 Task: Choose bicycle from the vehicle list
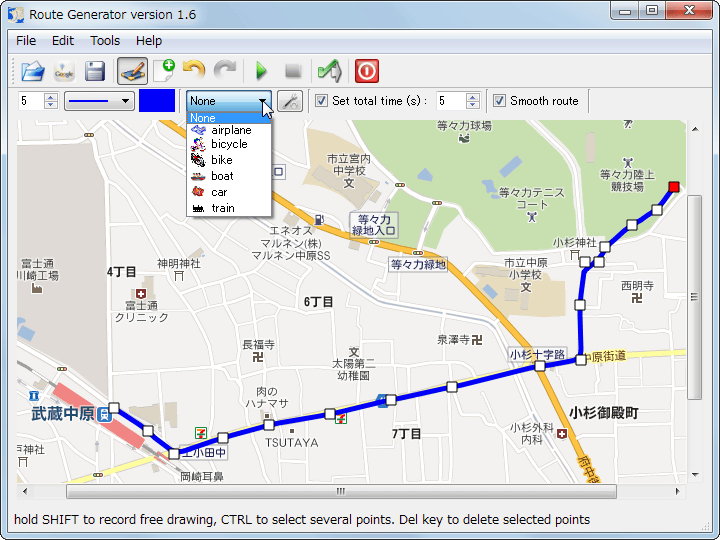(229, 144)
